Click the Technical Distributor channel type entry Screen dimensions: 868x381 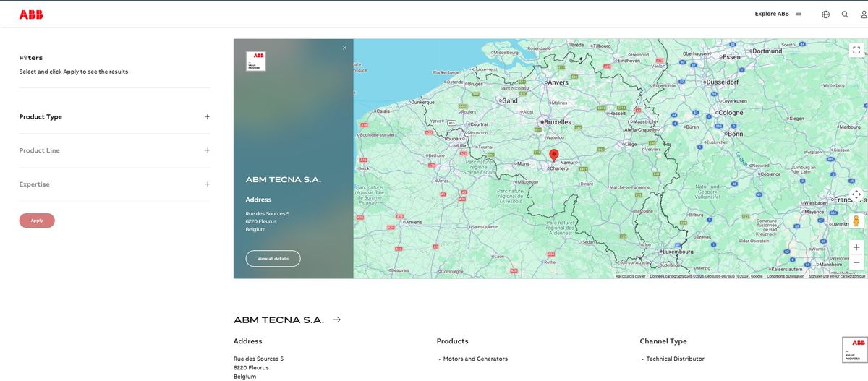pyautogui.click(x=675, y=359)
